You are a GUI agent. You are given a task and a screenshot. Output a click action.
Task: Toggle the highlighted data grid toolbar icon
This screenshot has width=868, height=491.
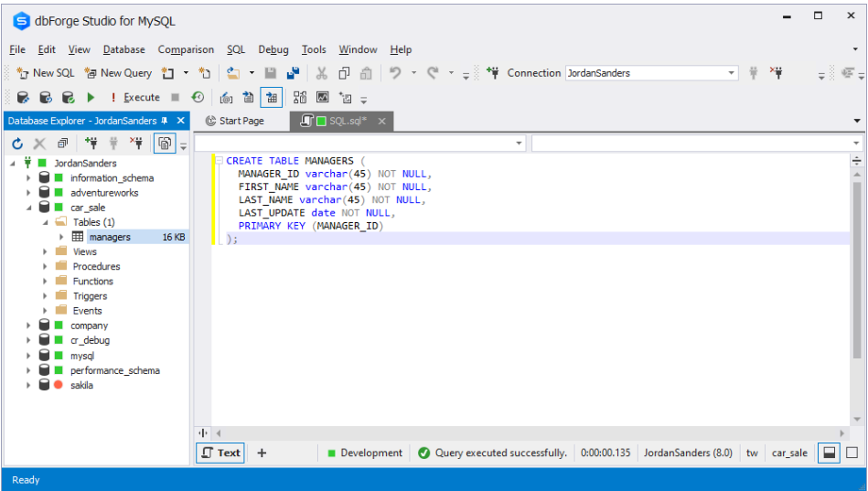[272, 98]
